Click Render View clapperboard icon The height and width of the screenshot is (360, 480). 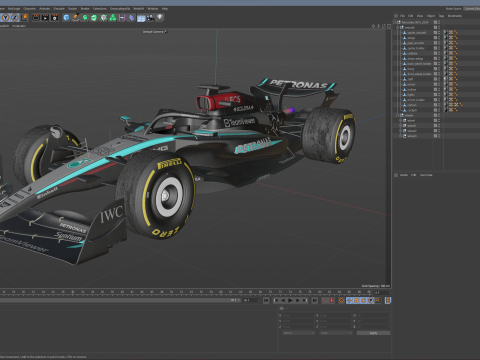coord(36,17)
